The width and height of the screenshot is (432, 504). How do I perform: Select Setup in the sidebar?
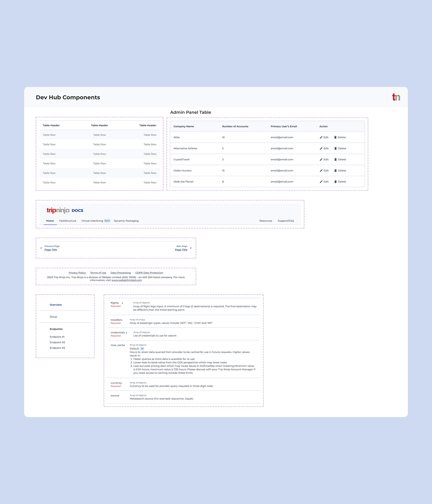click(x=53, y=316)
